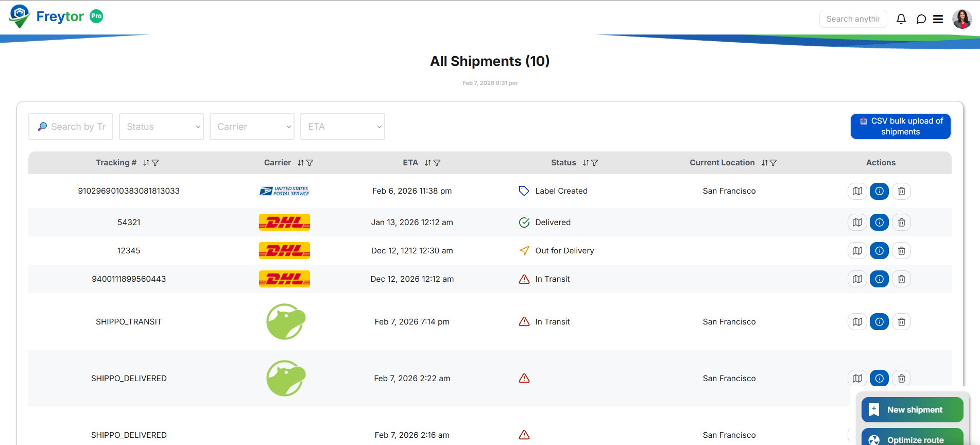Sort by Current Location column arrows
This screenshot has width=980, height=445.
tap(765, 163)
